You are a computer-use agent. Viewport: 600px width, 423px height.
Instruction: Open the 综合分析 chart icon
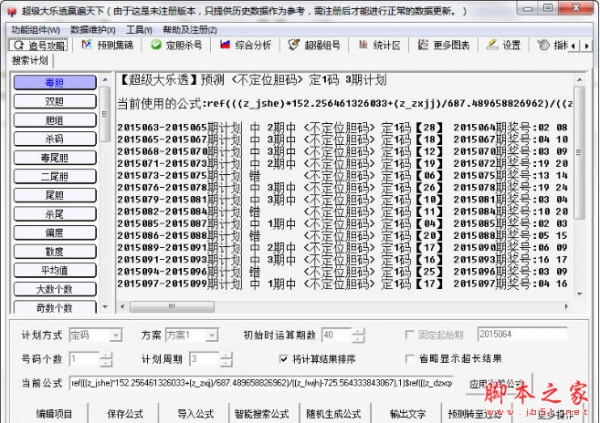point(225,45)
